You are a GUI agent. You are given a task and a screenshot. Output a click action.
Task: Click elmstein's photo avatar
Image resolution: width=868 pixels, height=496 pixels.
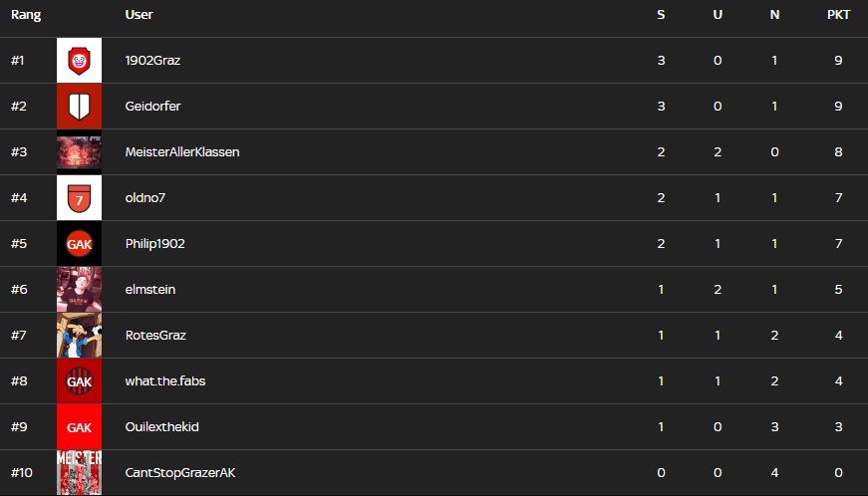[79, 290]
